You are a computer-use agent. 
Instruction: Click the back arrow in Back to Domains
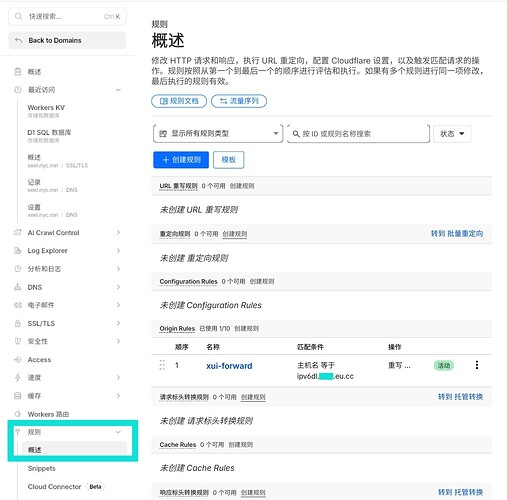tap(19, 40)
